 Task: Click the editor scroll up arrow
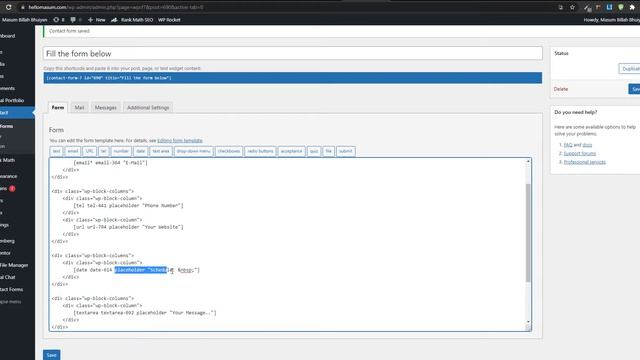click(x=528, y=162)
